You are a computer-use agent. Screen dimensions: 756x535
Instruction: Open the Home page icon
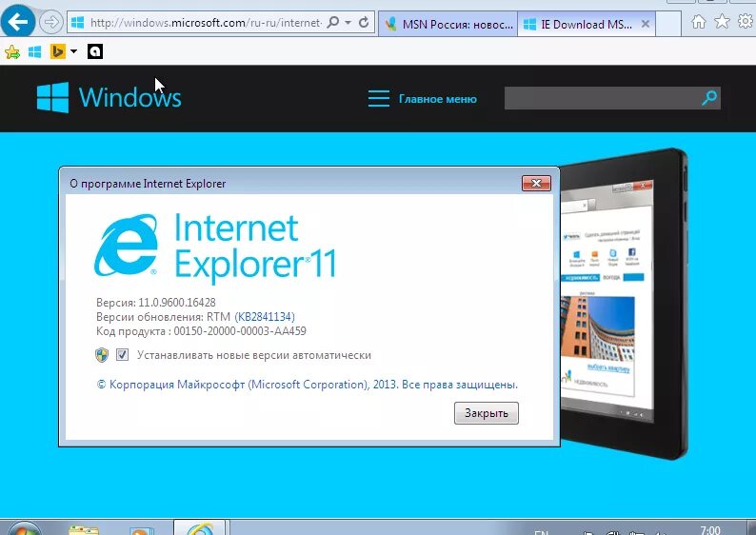[x=698, y=22]
